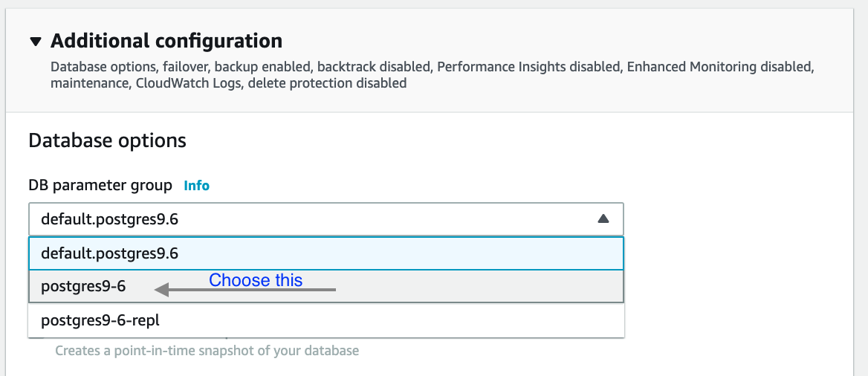This screenshot has height=376, width=868.
Task: Click the Additional configuration heading
Action: tap(166, 40)
